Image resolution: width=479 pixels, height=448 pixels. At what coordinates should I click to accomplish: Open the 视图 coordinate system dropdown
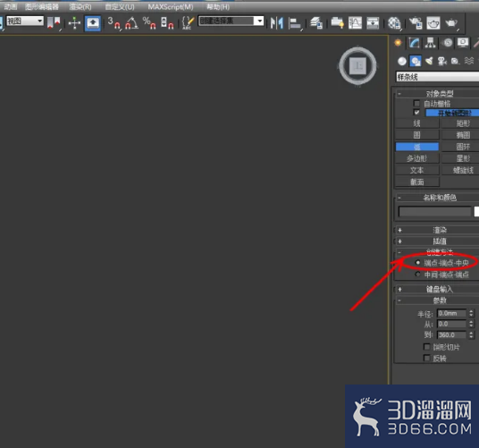pyautogui.click(x=25, y=21)
